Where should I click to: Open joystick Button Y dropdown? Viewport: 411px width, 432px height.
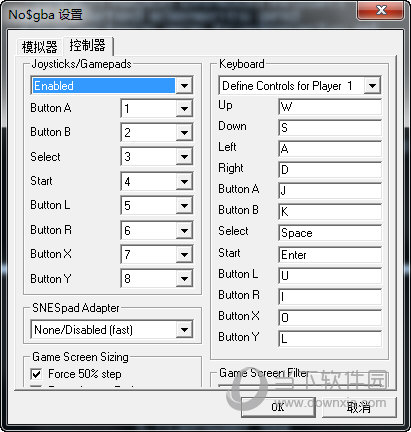point(157,278)
